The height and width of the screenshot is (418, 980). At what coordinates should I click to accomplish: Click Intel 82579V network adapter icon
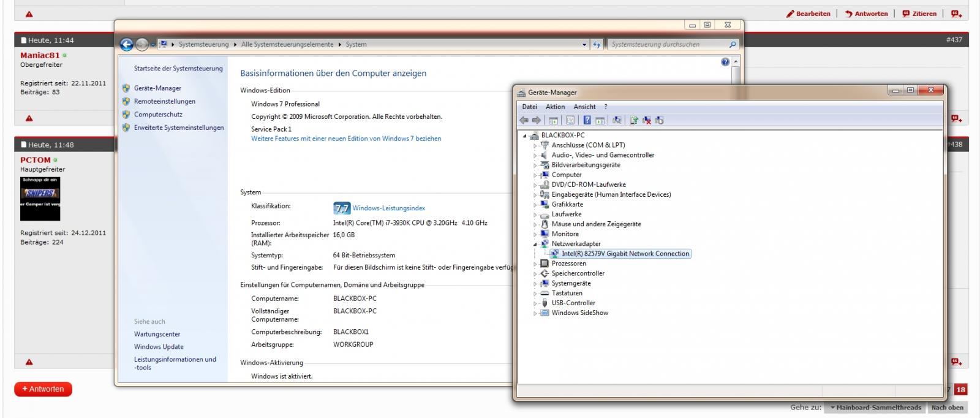pos(555,254)
